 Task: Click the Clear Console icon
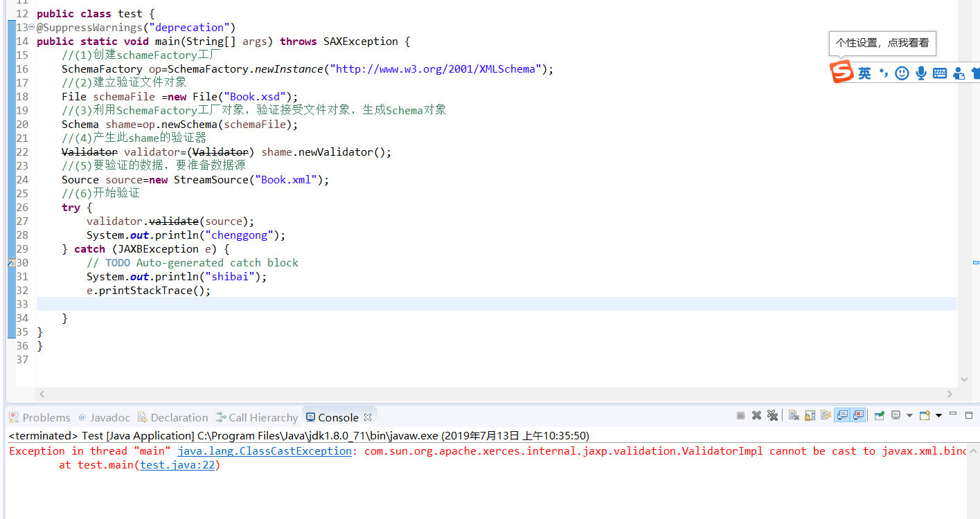[x=794, y=415]
